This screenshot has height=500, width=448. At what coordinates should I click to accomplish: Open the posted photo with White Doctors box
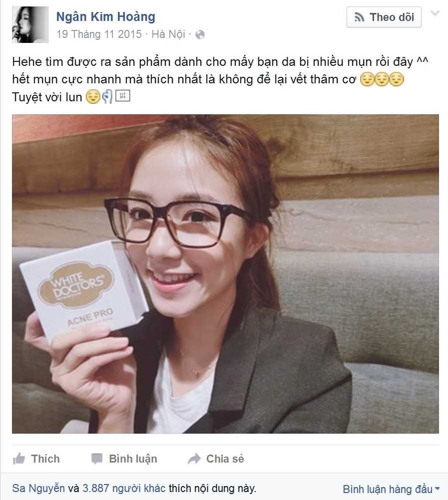225,274
